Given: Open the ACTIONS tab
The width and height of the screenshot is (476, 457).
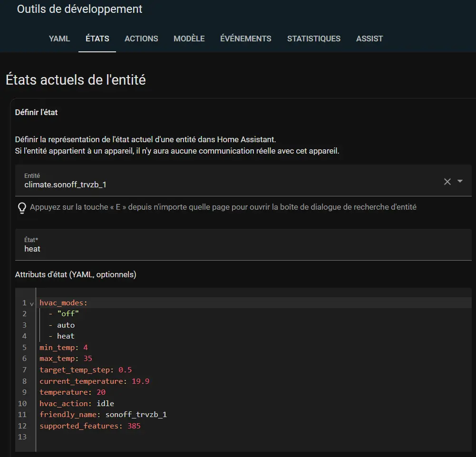Looking at the screenshot, I should point(141,39).
